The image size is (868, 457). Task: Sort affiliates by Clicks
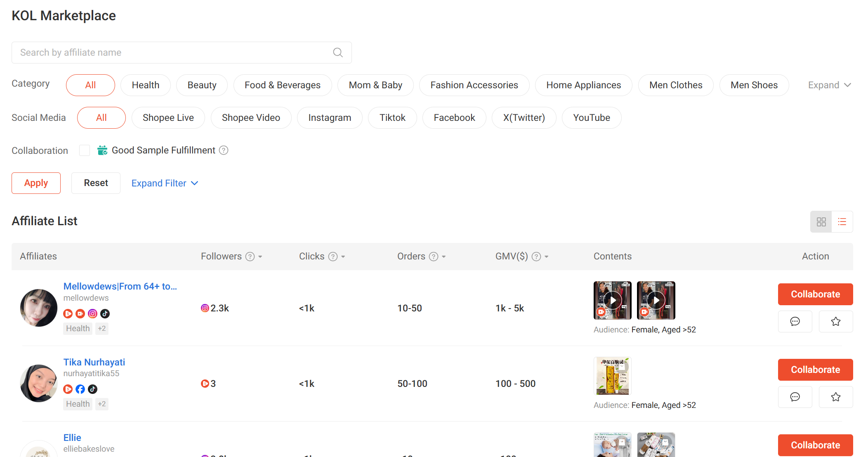(x=343, y=257)
